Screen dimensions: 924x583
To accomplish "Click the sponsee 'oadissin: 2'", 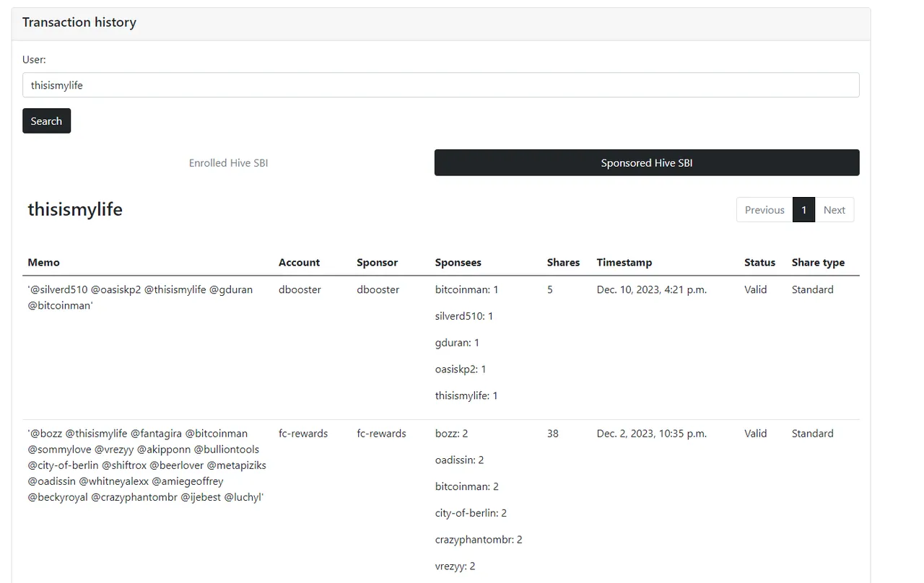I will coord(459,460).
